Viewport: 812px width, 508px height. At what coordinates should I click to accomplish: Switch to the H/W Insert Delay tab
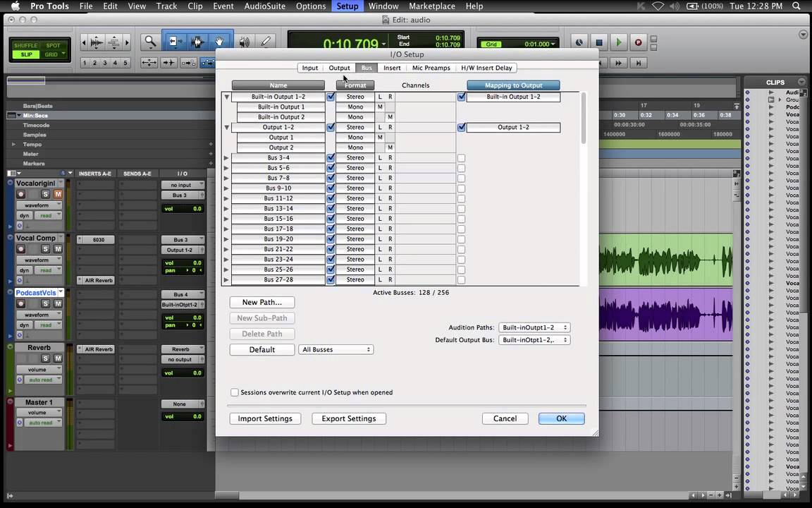pos(486,68)
